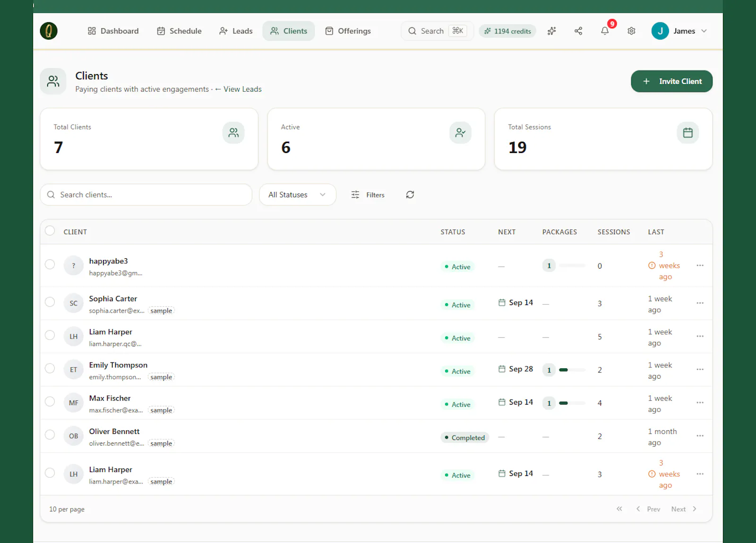
Task: Click the Total Sessions calendar icon
Action: [x=688, y=133]
